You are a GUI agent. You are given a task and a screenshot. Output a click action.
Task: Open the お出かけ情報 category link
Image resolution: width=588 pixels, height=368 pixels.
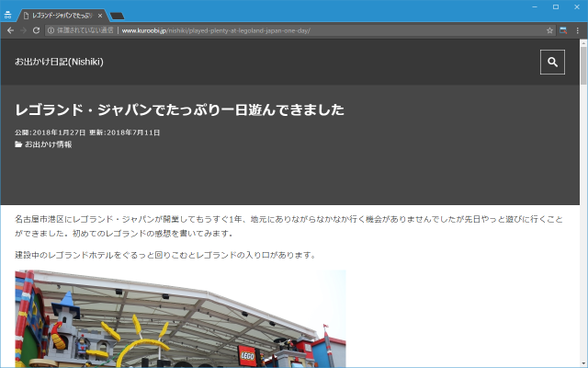[x=49, y=144]
